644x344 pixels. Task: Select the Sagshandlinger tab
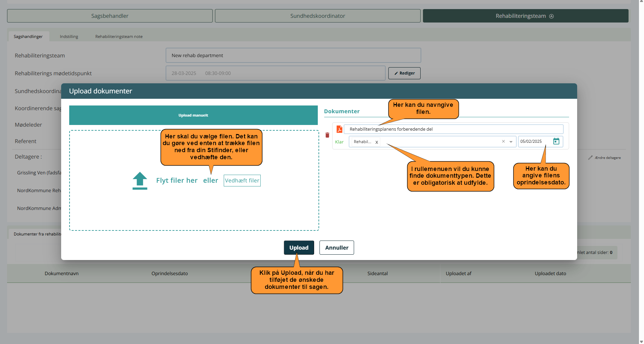coord(28,37)
